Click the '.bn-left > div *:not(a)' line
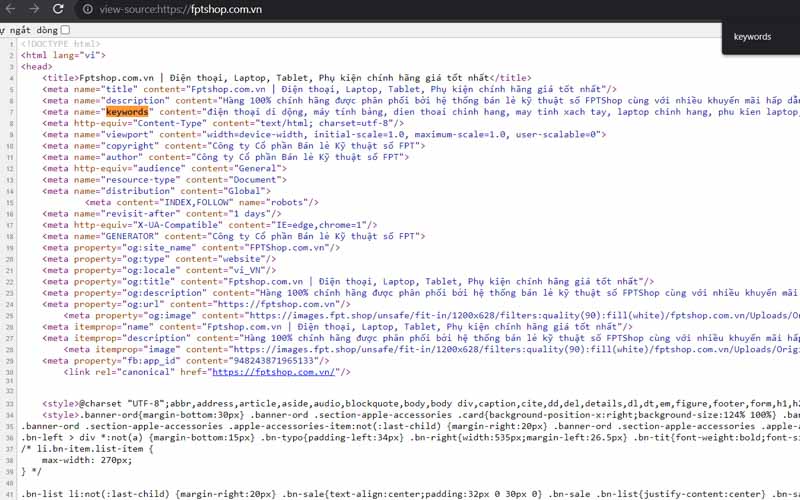Image resolution: width=800 pixels, height=500 pixels. pos(410,437)
